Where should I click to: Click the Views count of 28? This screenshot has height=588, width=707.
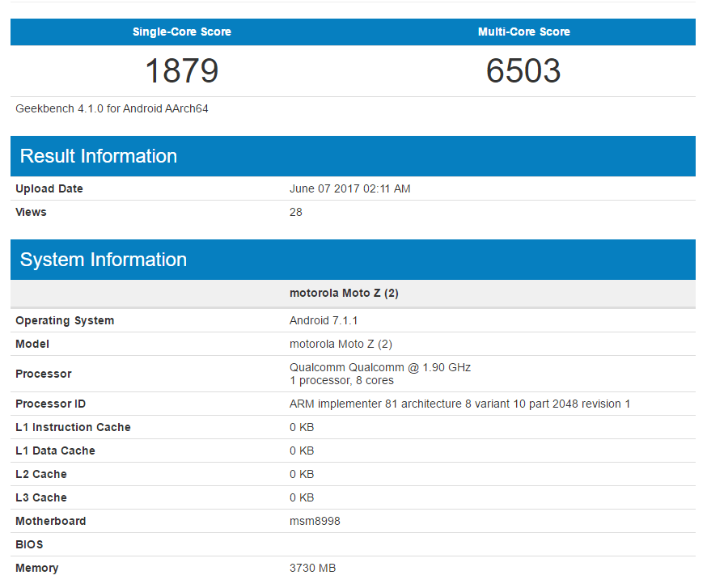(296, 212)
